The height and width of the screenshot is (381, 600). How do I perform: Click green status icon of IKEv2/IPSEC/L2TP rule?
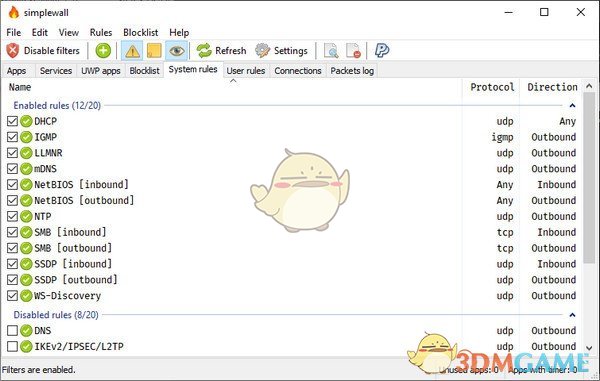click(x=26, y=347)
